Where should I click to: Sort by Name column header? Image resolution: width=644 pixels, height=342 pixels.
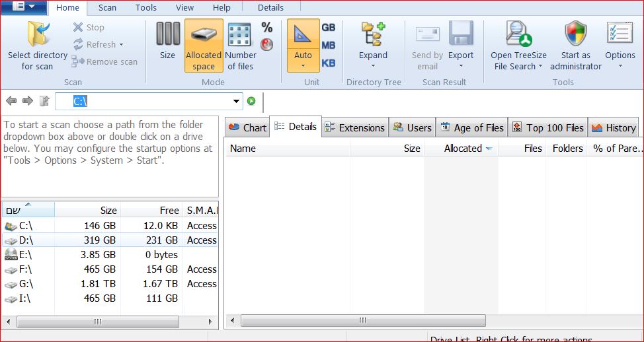click(x=288, y=149)
